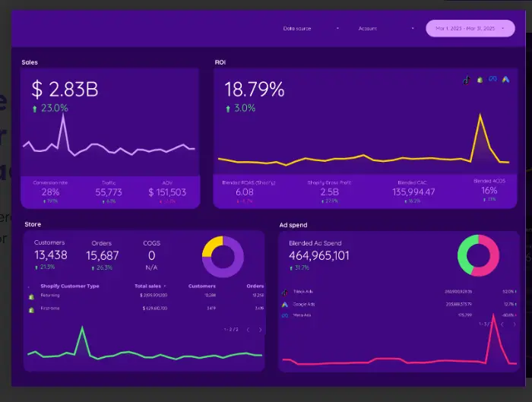Viewport: 532px width, 402px height.
Task: Click the TikTok icon in the ROI card
Action: (467, 81)
